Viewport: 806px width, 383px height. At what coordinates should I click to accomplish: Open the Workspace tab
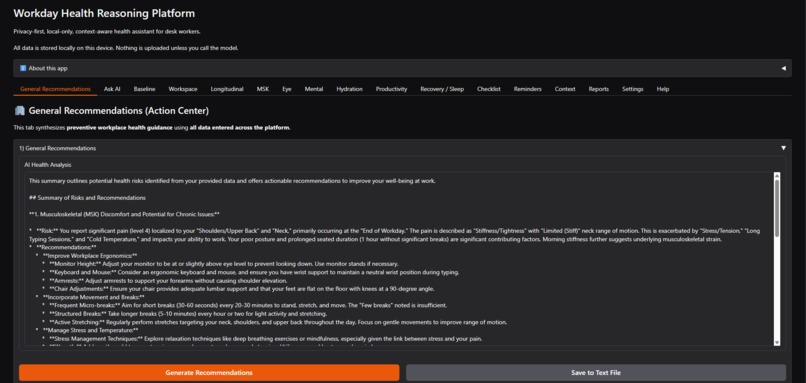tap(183, 89)
